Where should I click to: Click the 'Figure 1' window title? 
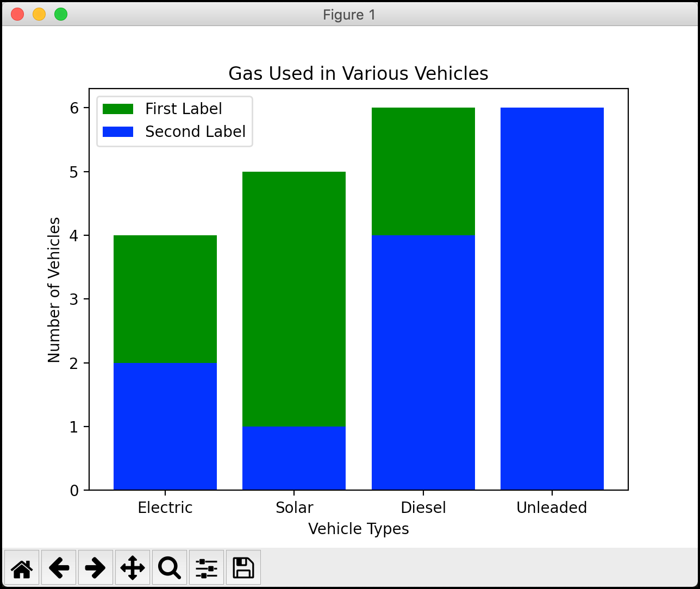(349, 15)
